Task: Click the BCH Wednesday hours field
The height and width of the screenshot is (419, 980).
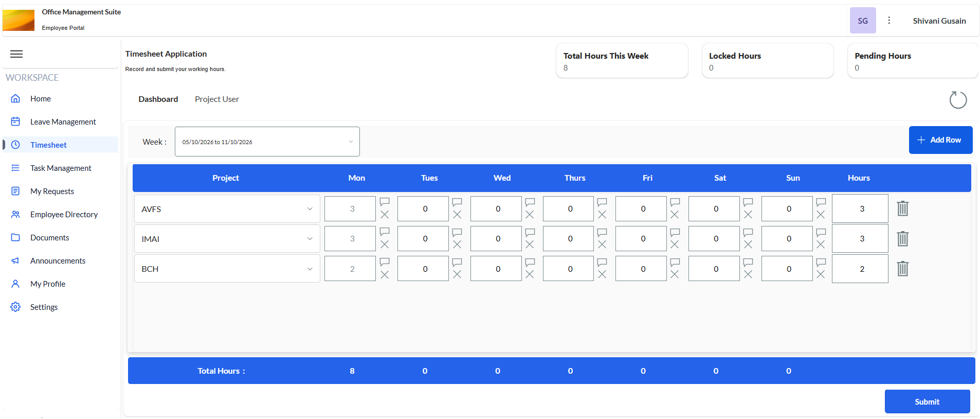Action: [x=496, y=269]
